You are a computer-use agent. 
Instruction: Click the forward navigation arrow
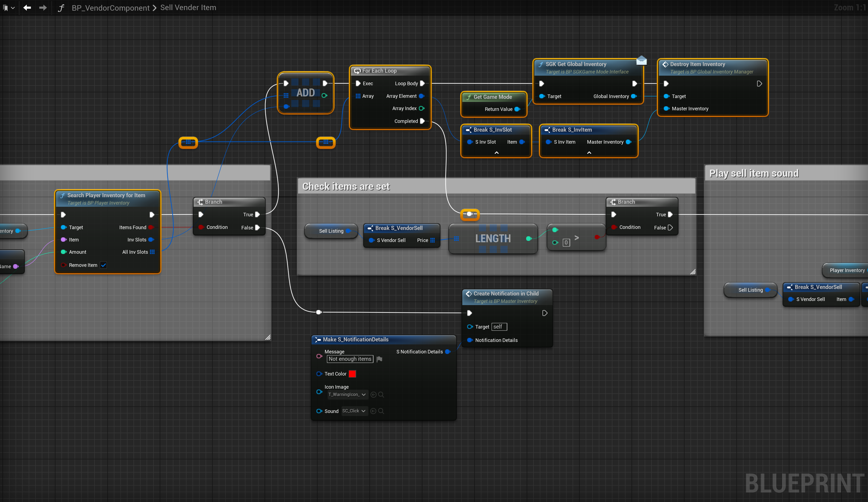(x=43, y=8)
